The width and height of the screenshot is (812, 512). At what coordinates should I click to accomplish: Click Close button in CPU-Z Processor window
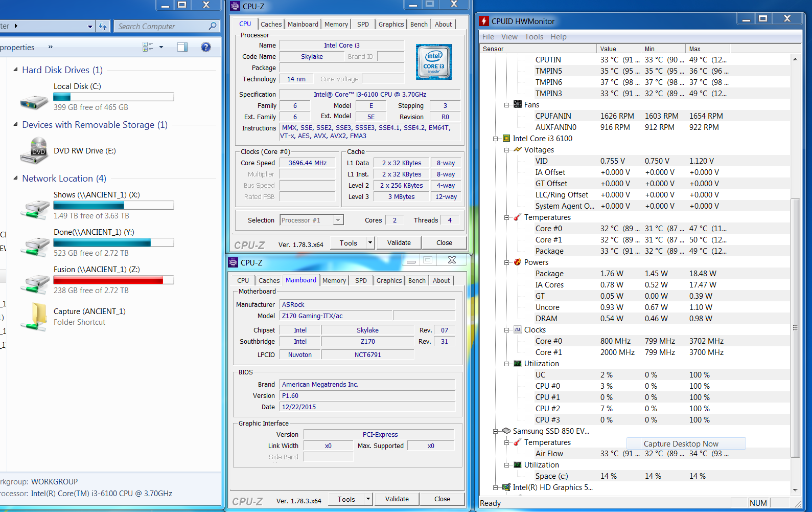click(x=444, y=242)
